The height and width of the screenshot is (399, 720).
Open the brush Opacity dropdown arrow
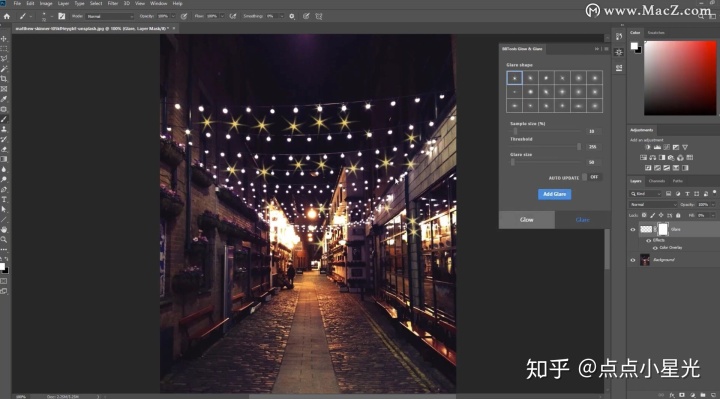173,16
